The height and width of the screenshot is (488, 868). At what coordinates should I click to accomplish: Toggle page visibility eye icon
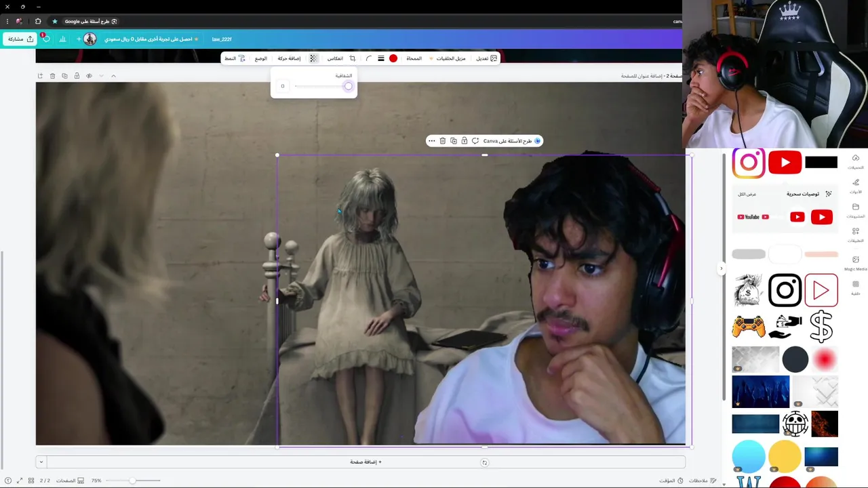pyautogui.click(x=89, y=76)
